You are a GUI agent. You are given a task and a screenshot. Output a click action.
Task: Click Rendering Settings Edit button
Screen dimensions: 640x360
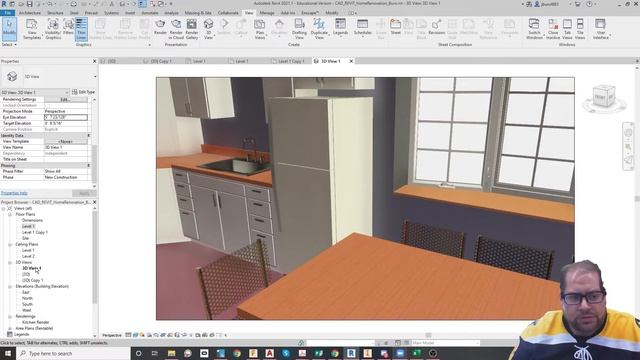click(x=65, y=99)
